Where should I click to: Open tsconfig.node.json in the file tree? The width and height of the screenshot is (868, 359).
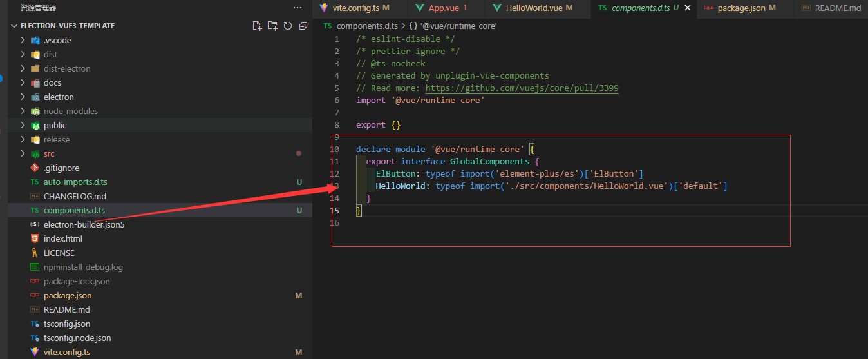pos(77,338)
